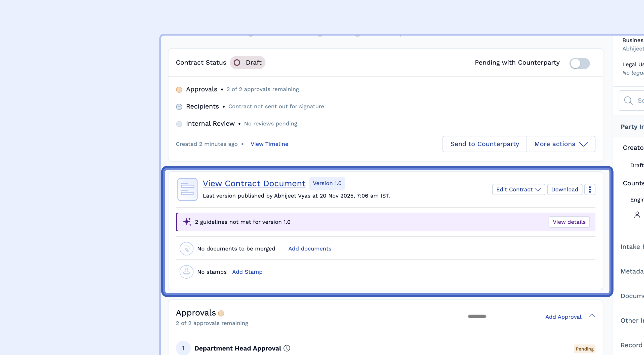Click the orange clock icon beside Approvals heading

click(x=221, y=313)
